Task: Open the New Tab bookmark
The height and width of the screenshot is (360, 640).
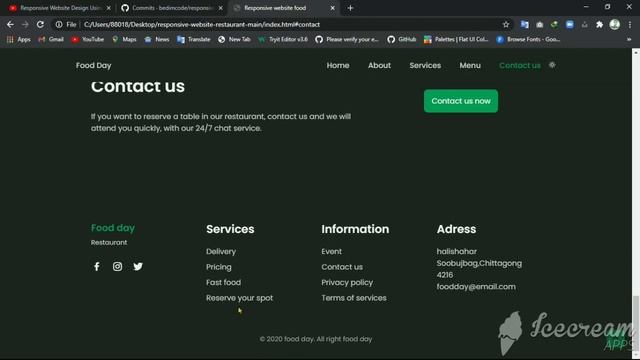Action: tap(234, 39)
